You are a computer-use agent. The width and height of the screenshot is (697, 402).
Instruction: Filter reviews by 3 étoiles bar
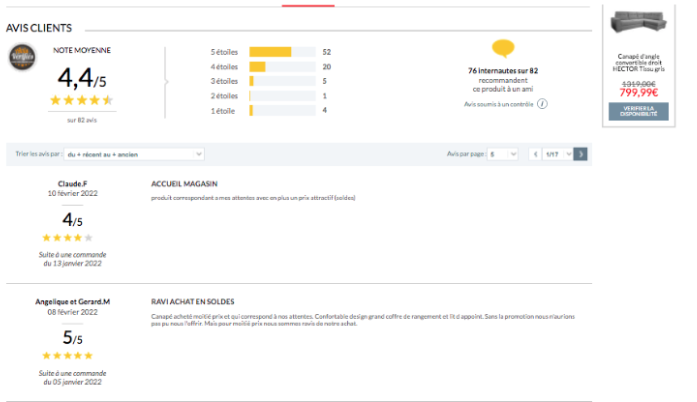point(282,81)
